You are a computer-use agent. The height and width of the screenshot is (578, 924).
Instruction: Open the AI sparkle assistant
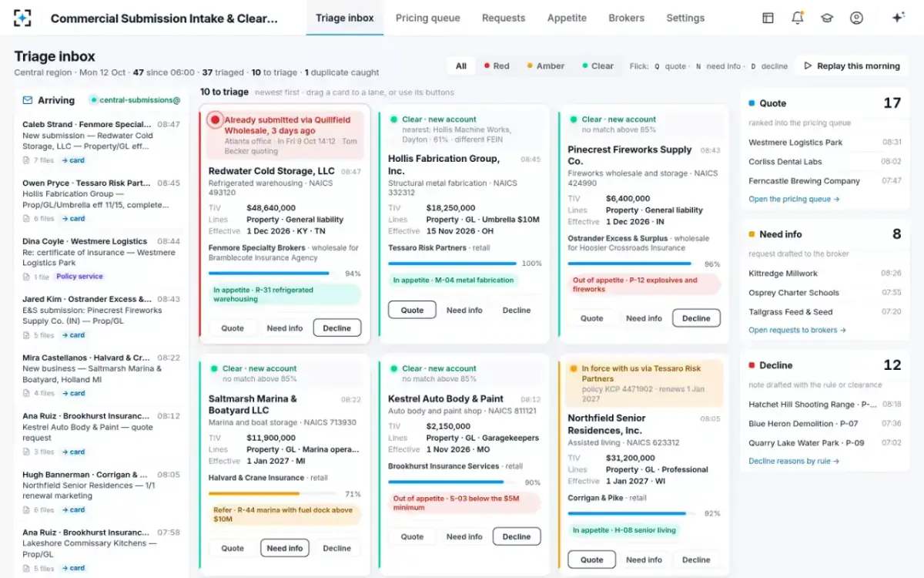897,18
